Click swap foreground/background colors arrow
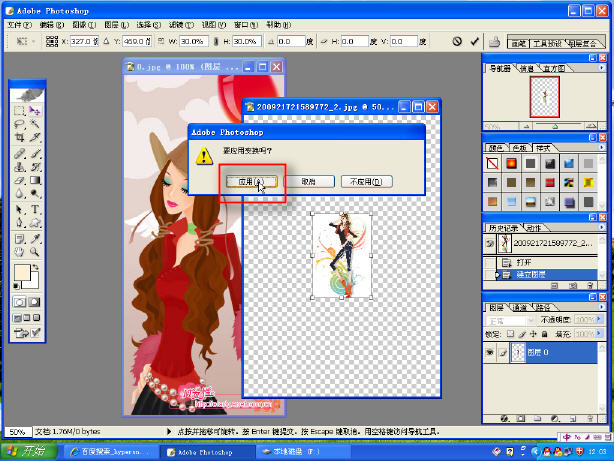The height and width of the screenshot is (461, 614). tap(36, 268)
